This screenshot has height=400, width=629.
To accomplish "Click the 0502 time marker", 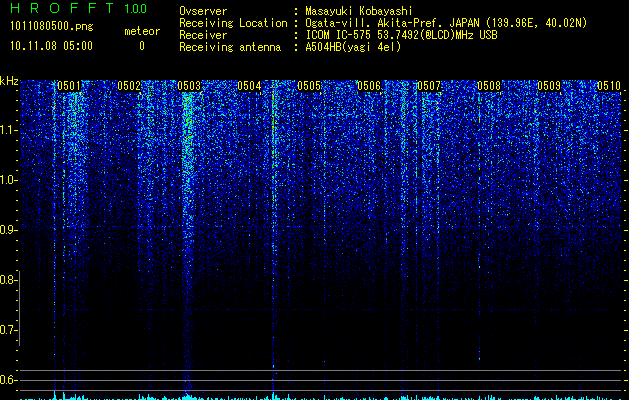I will [129, 86].
